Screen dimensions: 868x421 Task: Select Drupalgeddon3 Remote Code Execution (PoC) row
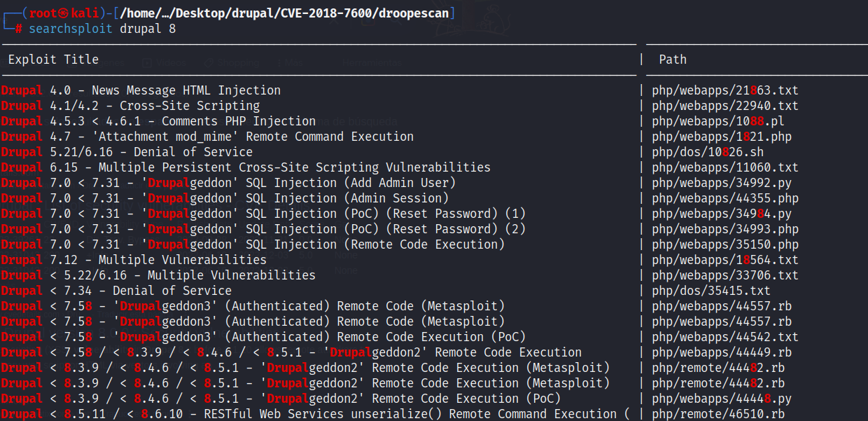point(263,337)
